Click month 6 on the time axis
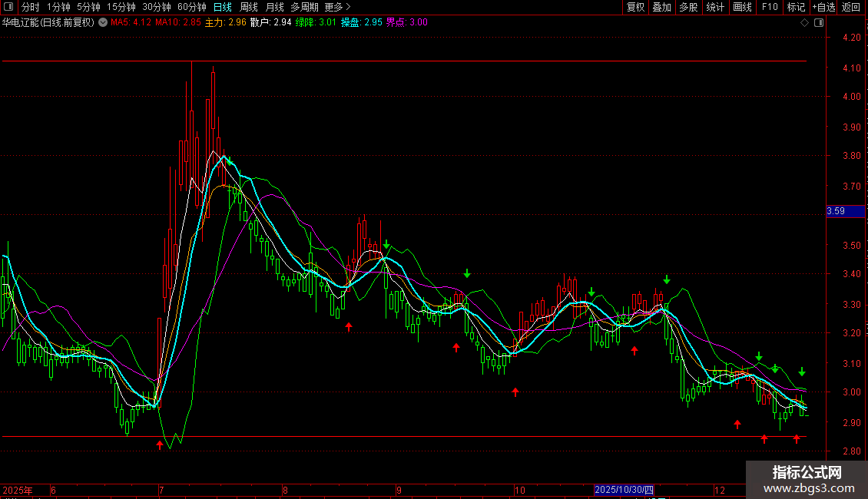 (53, 491)
